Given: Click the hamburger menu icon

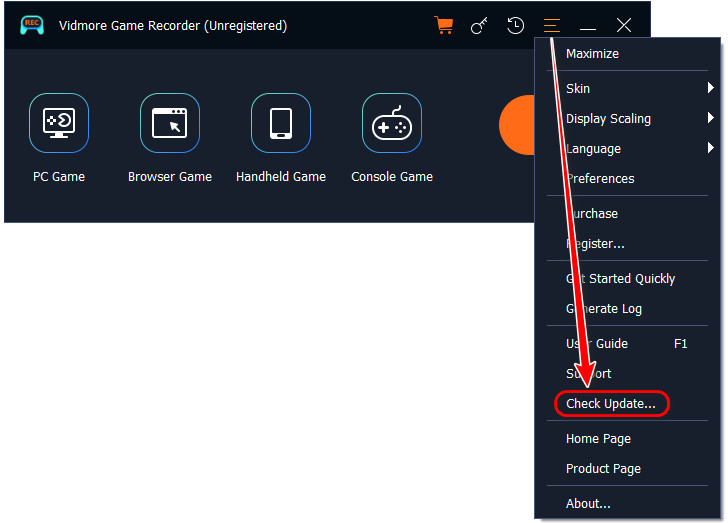Looking at the screenshot, I should 552,26.
